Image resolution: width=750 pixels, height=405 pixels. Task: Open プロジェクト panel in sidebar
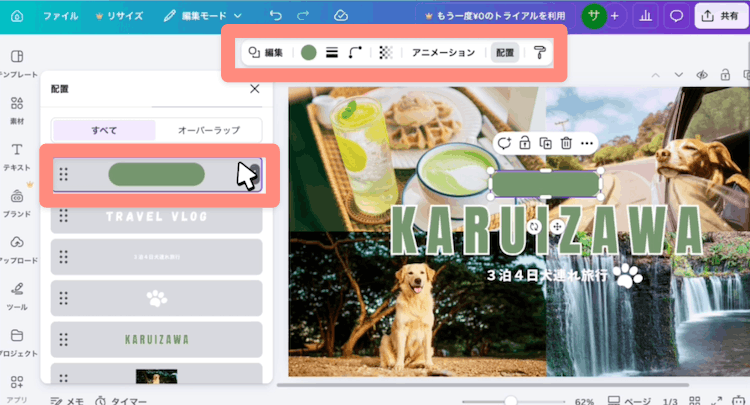coord(17,343)
